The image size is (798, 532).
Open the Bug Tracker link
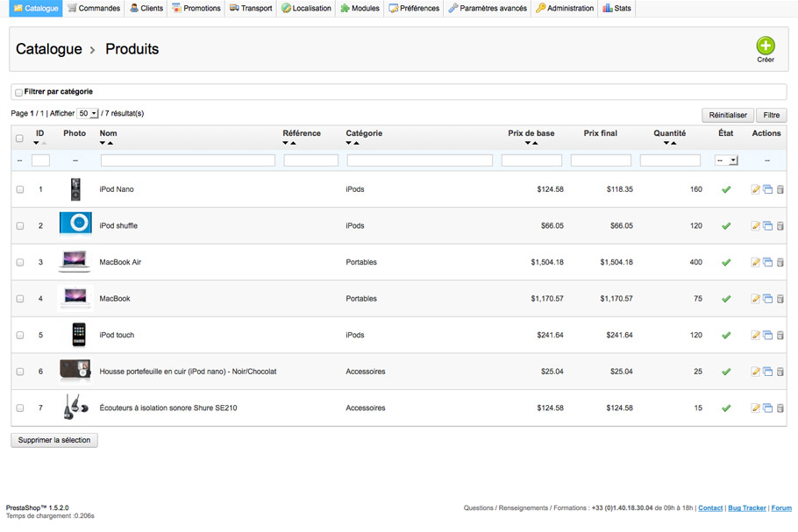tap(746, 508)
